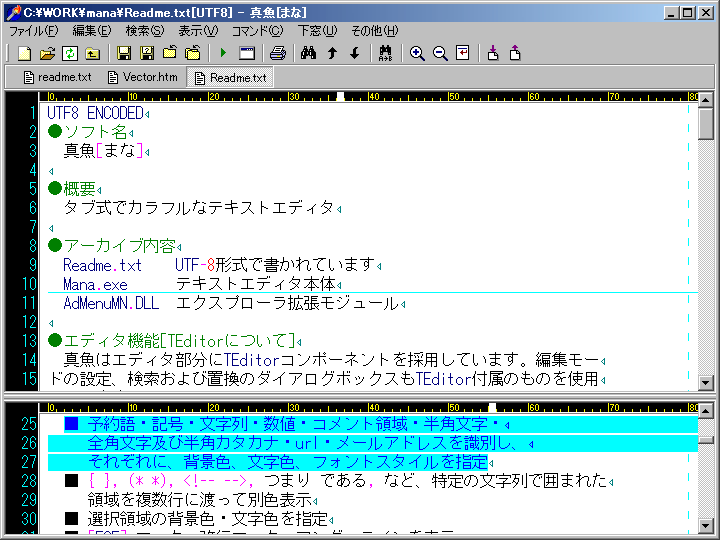Switch to the Vector.htm tab
Image resolution: width=720 pixels, height=540 pixels.
143,77
